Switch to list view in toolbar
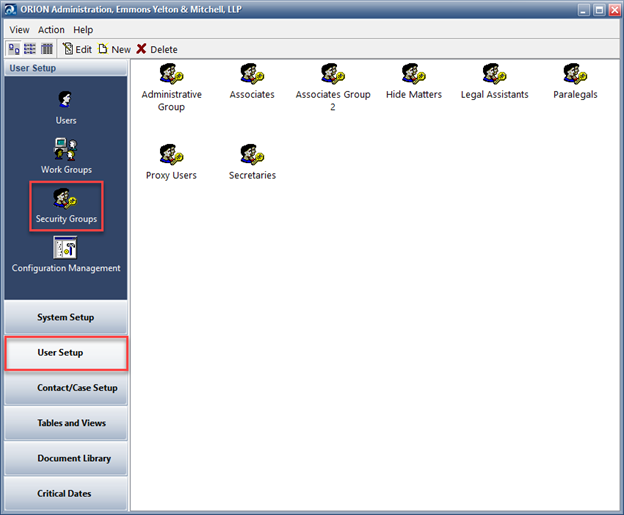Viewport: 624px width, 515px height. (x=30, y=49)
